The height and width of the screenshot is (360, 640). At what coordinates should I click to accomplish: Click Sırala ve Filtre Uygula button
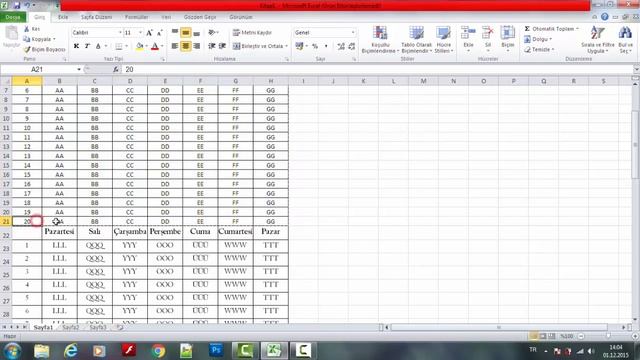pos(598,39)
